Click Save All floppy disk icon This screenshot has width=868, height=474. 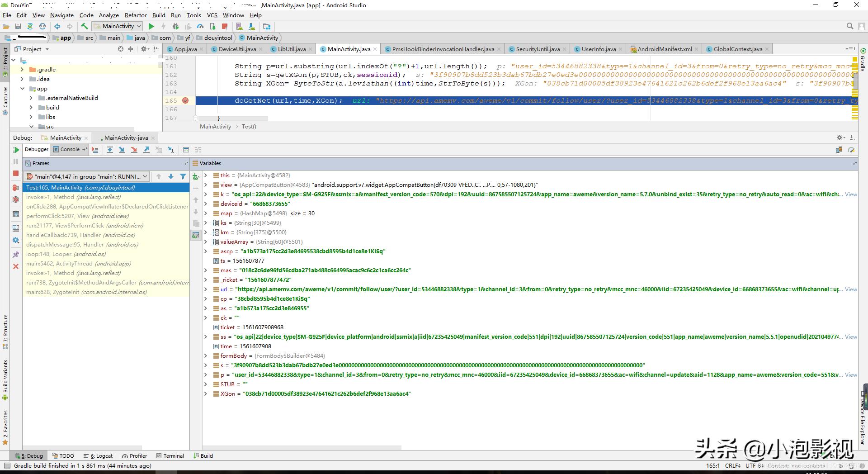[x=18, y=26]
